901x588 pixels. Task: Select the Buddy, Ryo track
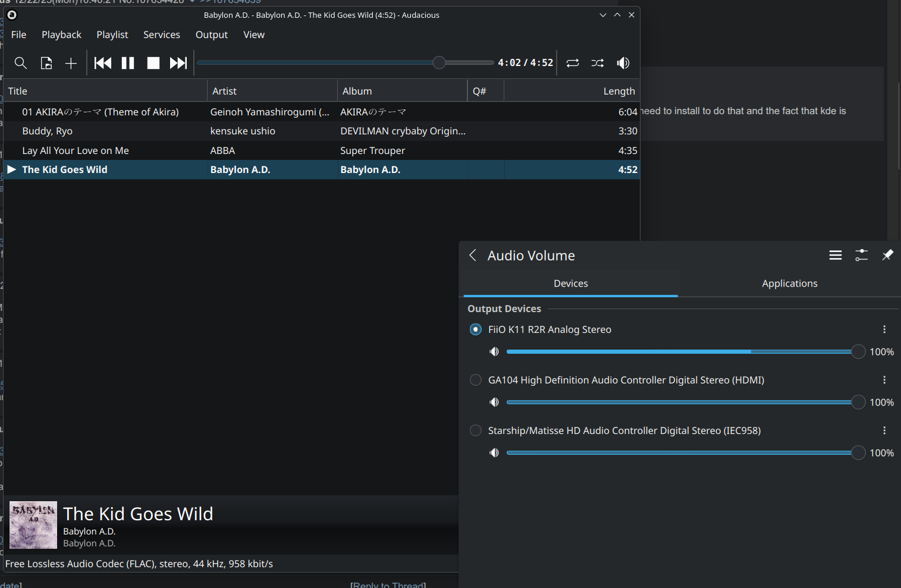(x=322, y=131)
